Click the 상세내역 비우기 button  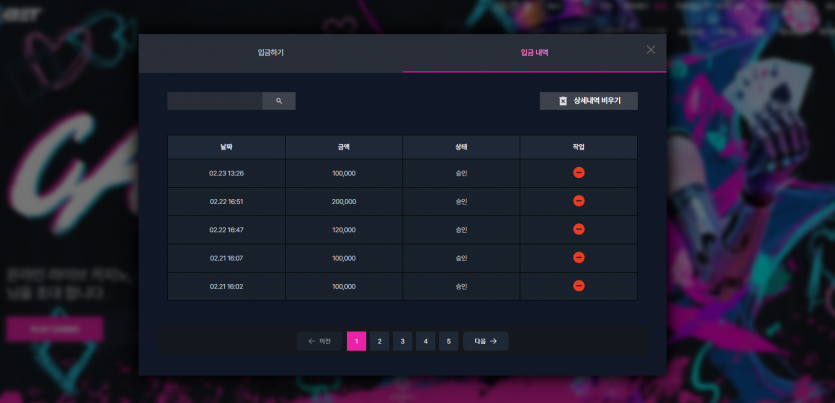[588, 101]
